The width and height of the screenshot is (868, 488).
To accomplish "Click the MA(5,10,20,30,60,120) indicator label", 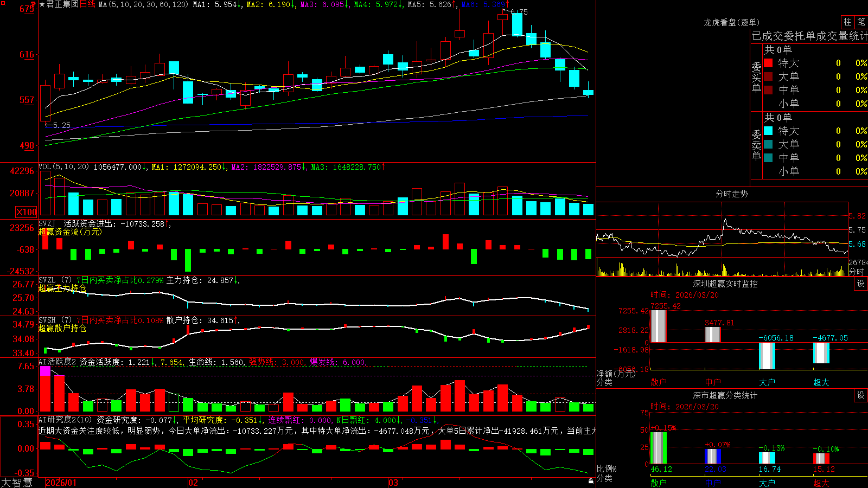I will [143, 4].
